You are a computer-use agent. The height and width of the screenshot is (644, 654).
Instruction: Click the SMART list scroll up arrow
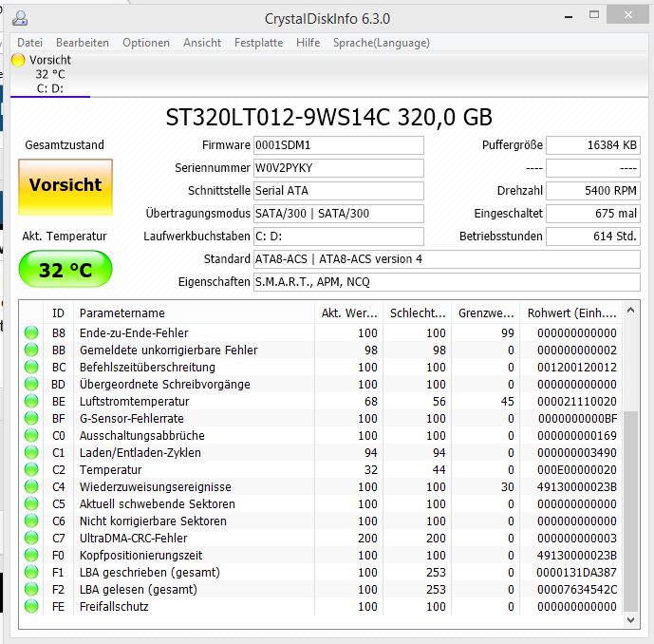point(630,310)
